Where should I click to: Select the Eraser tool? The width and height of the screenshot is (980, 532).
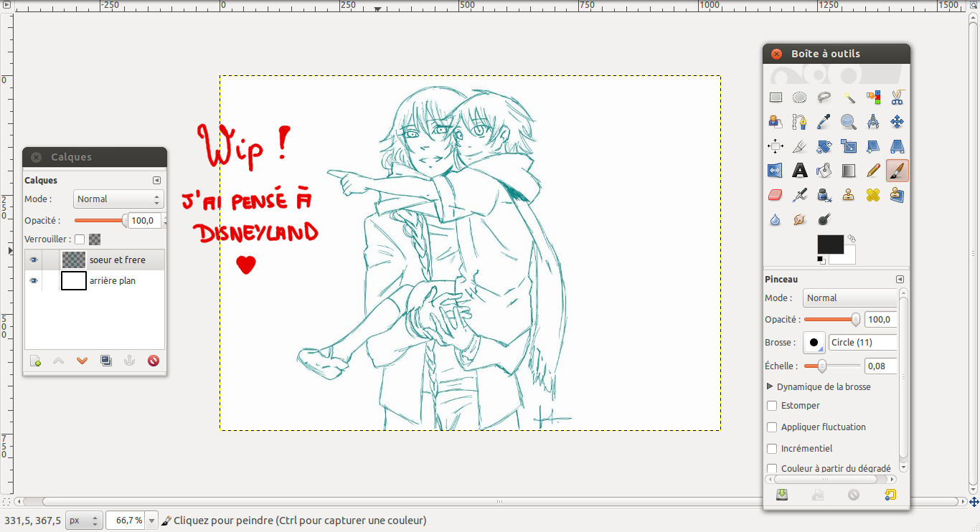[776, 195]
